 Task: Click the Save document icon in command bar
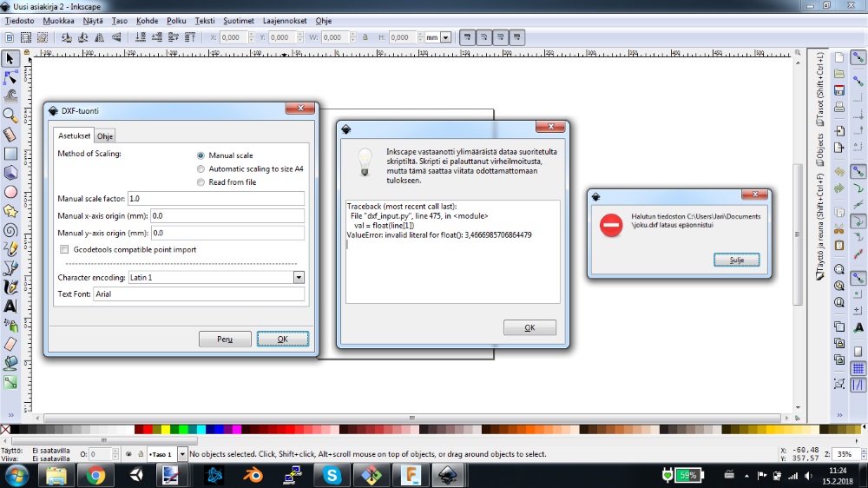coord(839,90)
